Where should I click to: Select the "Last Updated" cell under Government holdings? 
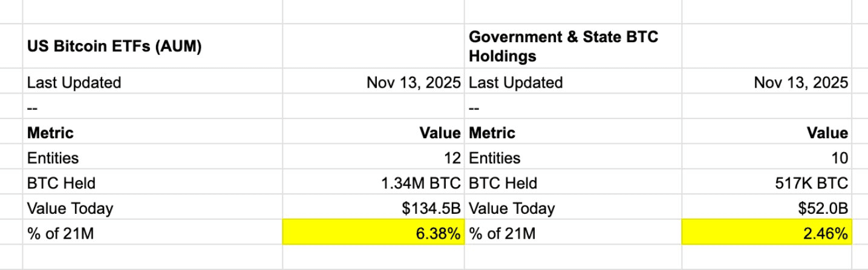pyautogui.click(x=516, y=83)
